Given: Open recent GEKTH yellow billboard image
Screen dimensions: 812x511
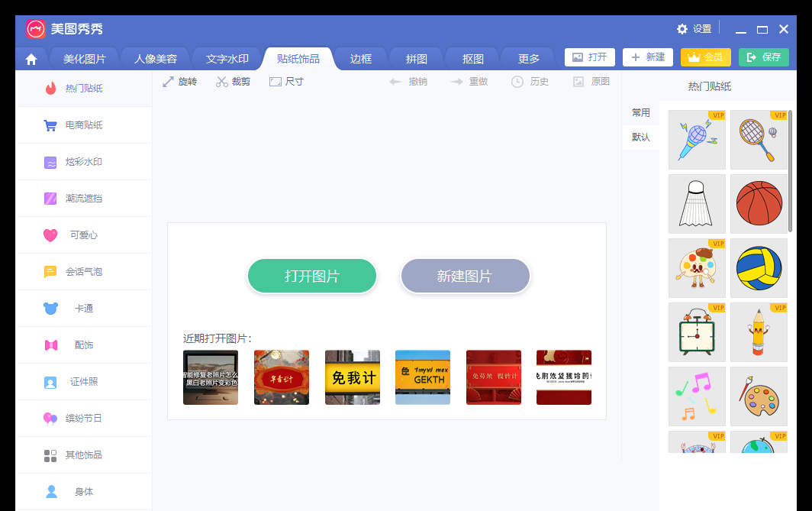Looking at the screenshot, I should coord(423,377).
